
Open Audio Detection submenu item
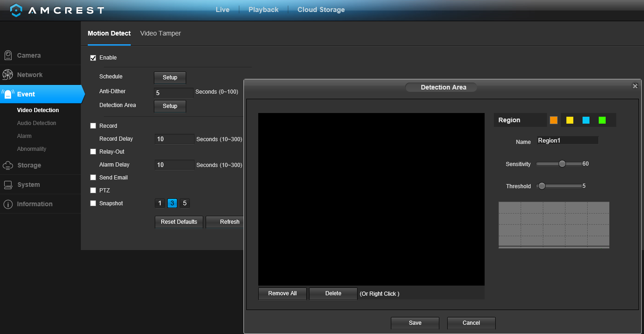pos(36,123)
